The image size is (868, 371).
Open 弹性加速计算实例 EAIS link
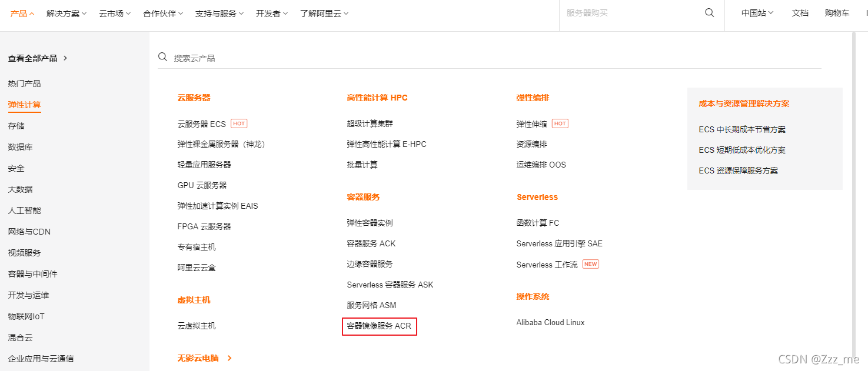[x=218, y=206]
